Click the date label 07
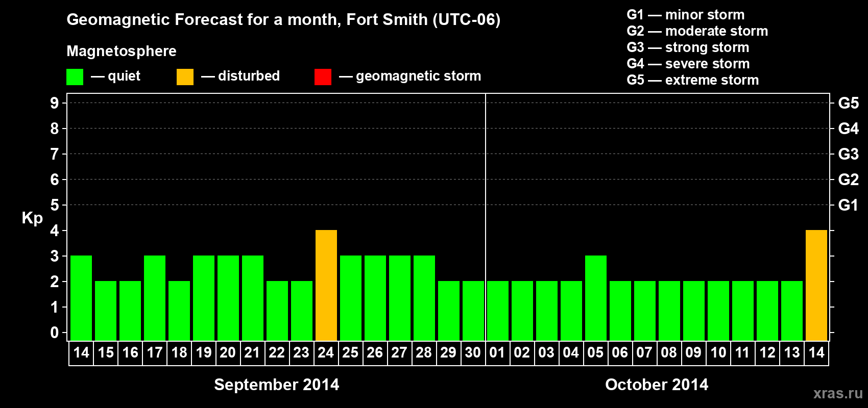Screen dimensions: 868x408 point(645,353)
